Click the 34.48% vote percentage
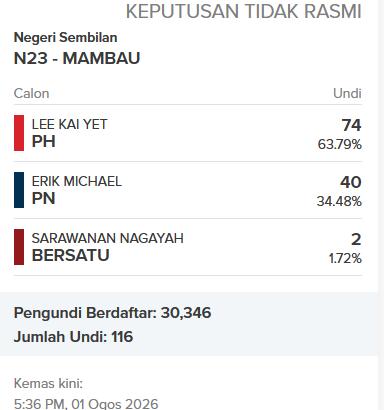Screen dimensions: 384x410 pyautogui.click(x=339, y=201)
